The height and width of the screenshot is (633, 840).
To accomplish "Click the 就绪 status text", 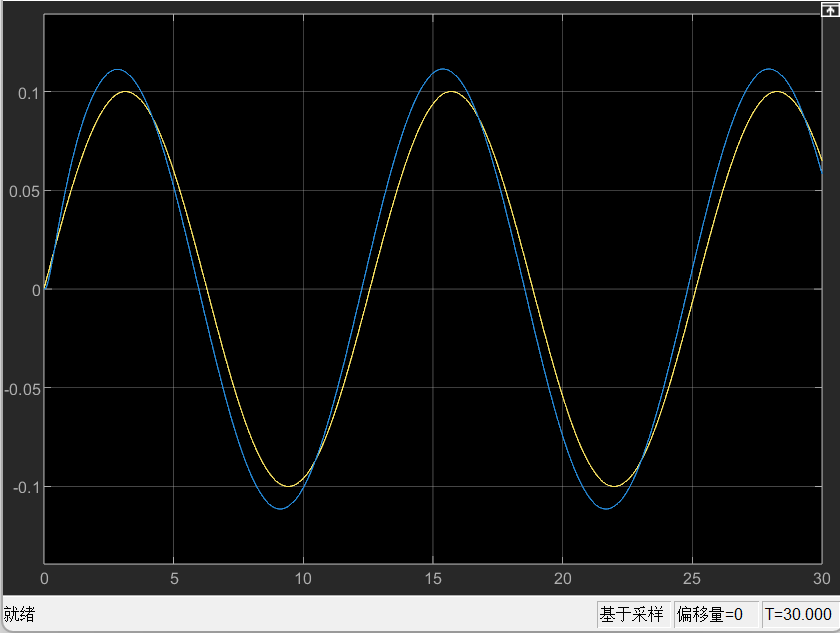I will (19, 614).
